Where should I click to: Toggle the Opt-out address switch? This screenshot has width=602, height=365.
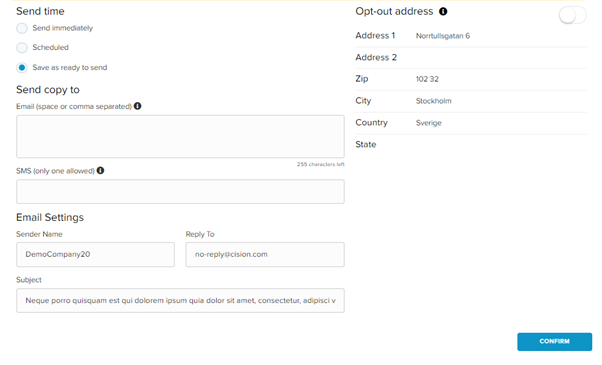[572, 16]
